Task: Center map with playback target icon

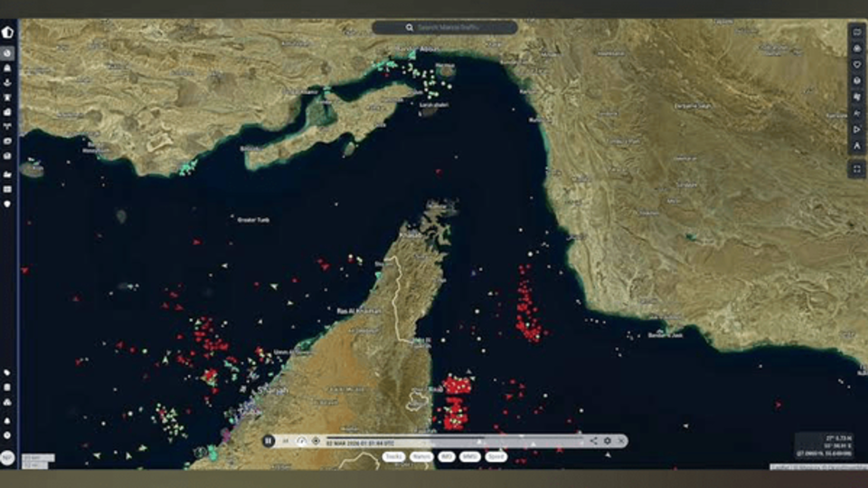Action: tap(316, 441)
